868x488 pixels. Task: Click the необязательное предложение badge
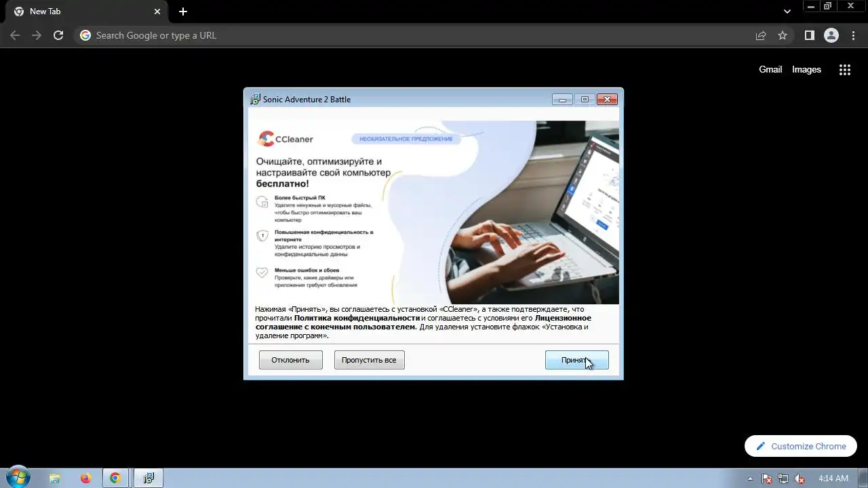coord(406,139)
